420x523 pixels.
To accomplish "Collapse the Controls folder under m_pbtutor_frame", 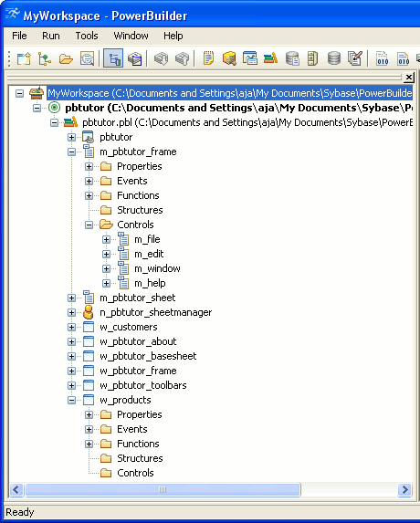I will pyautogui.click(x=89, y=225).
